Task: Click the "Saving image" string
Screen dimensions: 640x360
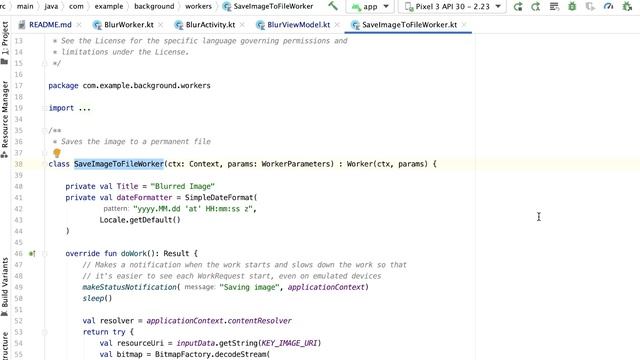Action: click(249, 287)
